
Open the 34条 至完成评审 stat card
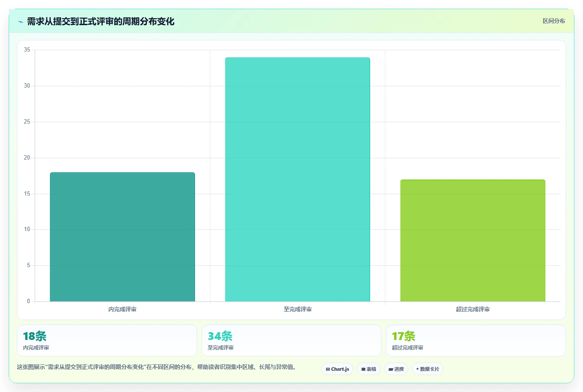point(291,340)
